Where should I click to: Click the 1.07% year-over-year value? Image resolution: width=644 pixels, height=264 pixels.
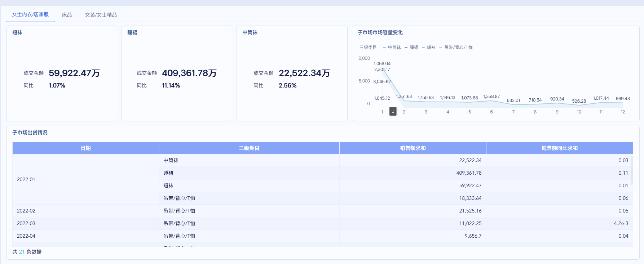57,85
